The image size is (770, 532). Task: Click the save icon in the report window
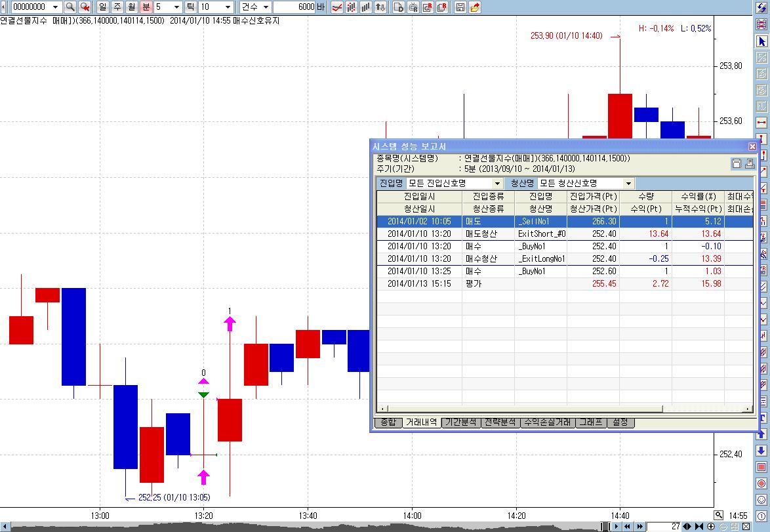pyautogui.click(x=737, y=164)
